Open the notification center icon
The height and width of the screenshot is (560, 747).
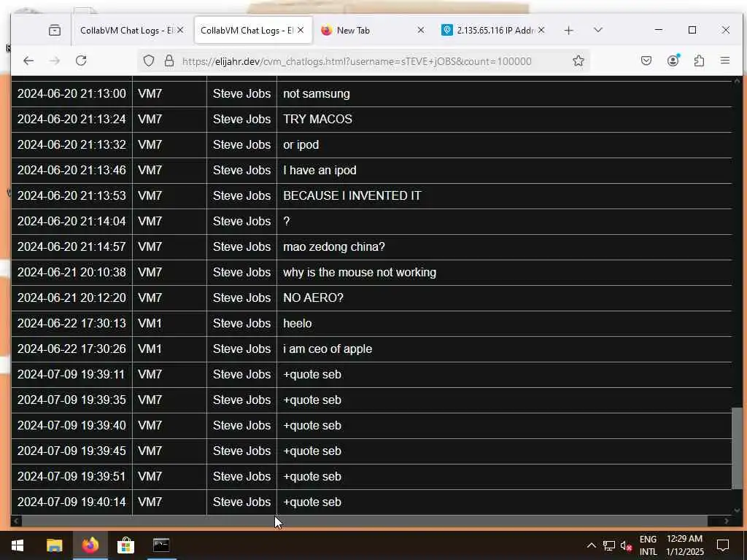(723, 545)
